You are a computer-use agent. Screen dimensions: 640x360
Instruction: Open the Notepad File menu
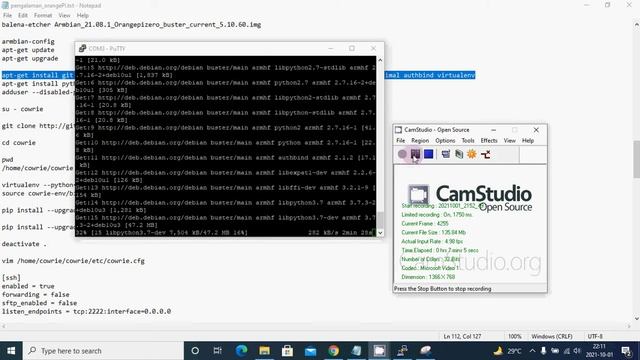tap(7, 15)
